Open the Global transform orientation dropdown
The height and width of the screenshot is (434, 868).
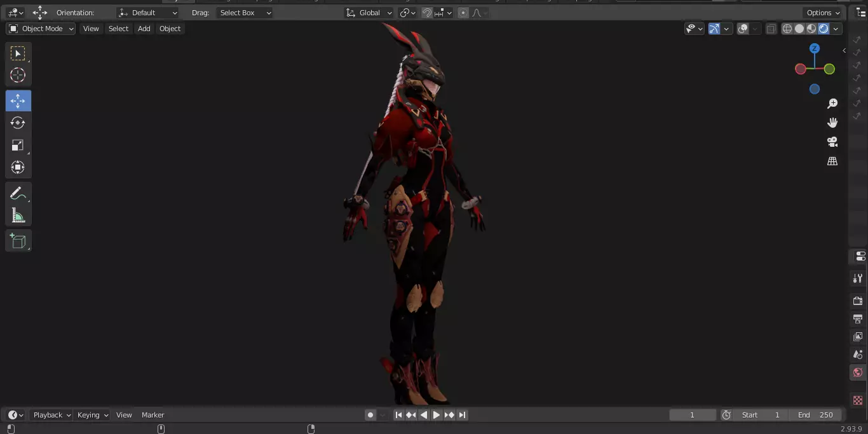(x=369, y=13)
